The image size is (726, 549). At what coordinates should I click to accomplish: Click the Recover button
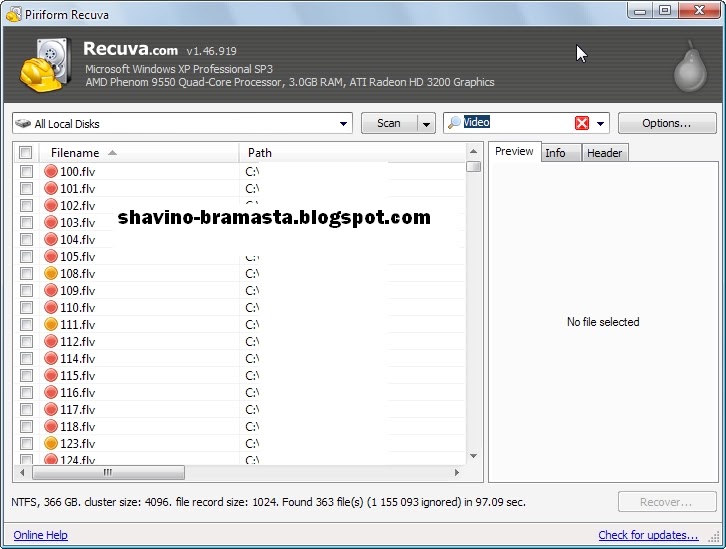point(667,502)
